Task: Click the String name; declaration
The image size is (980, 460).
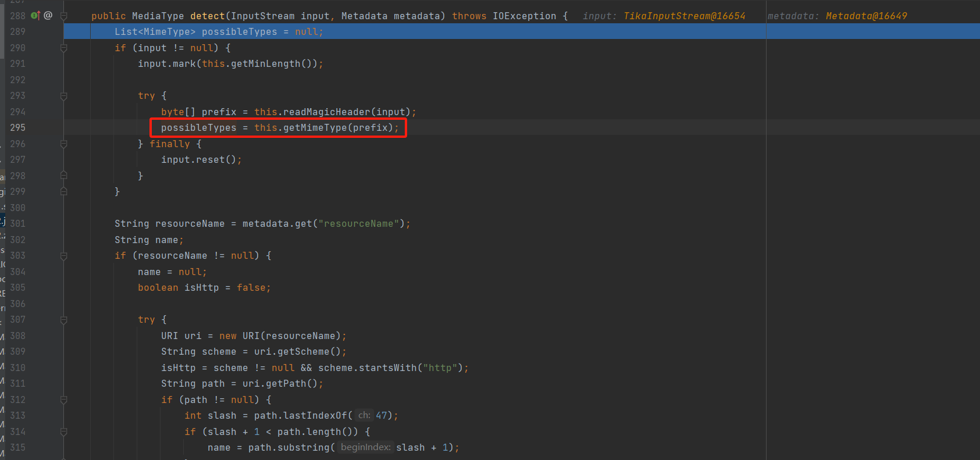Action: [x=149, y=240]
